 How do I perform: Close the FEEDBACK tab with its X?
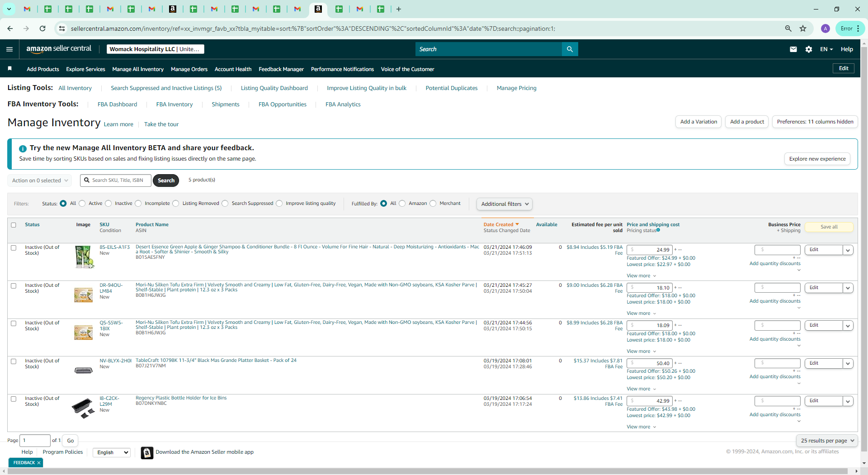click(x=39, y=463)
